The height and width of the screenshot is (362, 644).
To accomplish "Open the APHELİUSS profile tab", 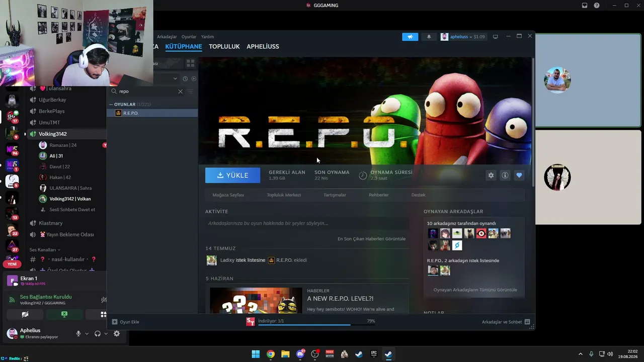I will tap(263, 47).
